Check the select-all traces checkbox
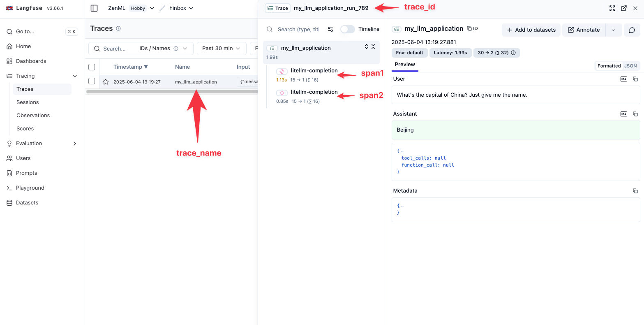The height and width of the screenshot is (325, 644). (x=92, y=67)
